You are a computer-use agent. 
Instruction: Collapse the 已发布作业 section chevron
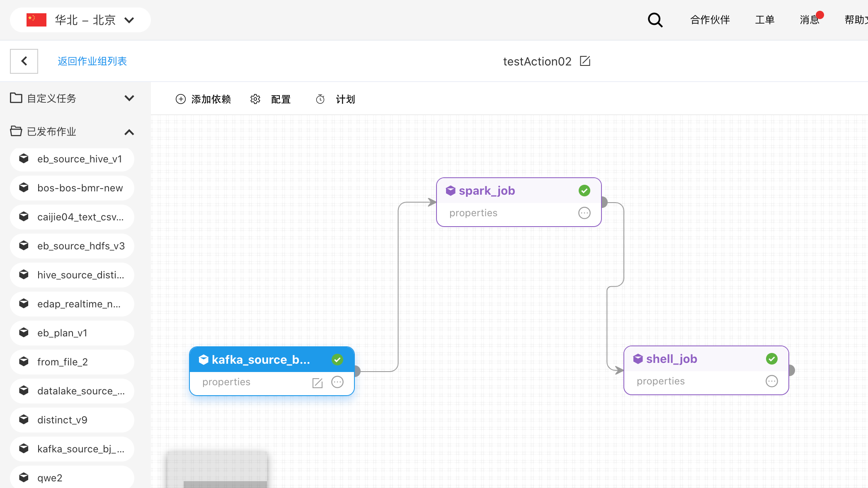[x=129, y=132]
